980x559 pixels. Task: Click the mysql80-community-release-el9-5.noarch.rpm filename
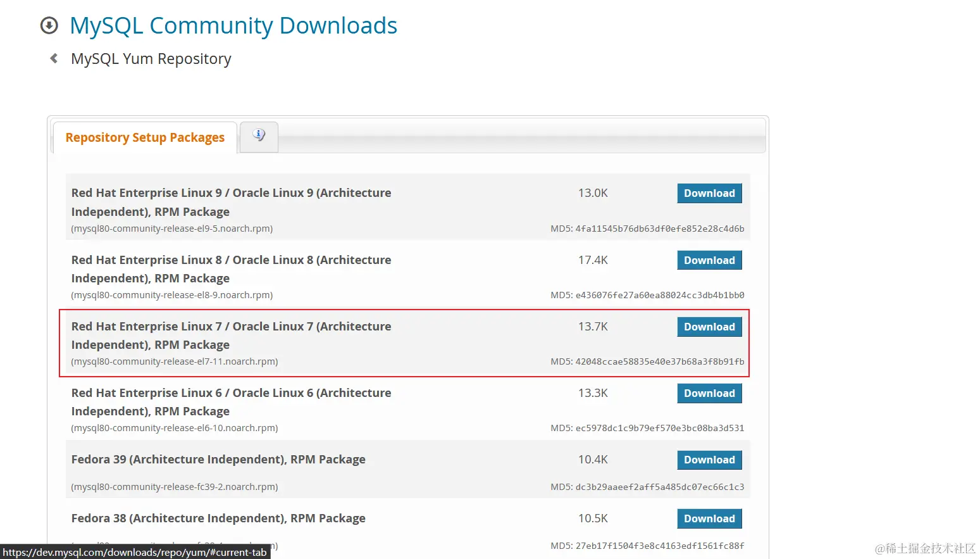point(172,229)
